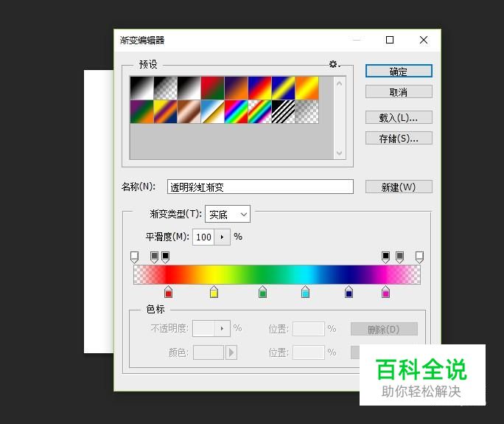Open the 平滑度 slider popup arrow

[x=222, y=237]
